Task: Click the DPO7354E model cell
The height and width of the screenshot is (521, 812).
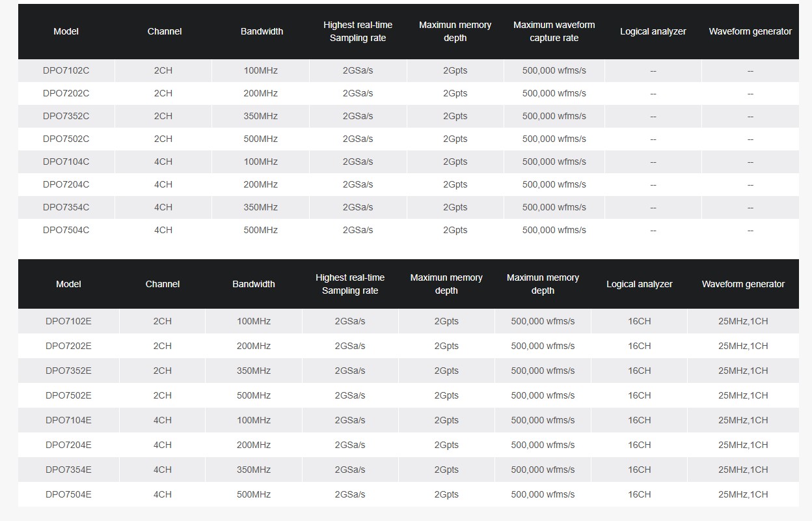Action: pyautogui.click(x=68, y=470)
